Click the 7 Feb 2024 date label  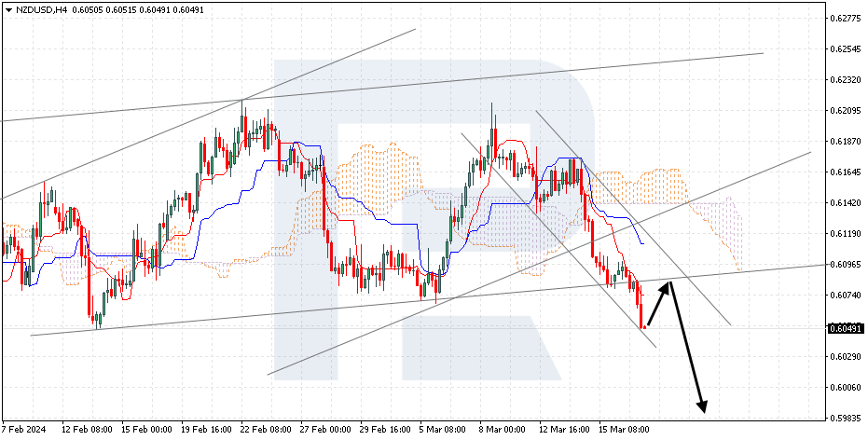pos(24,429)
